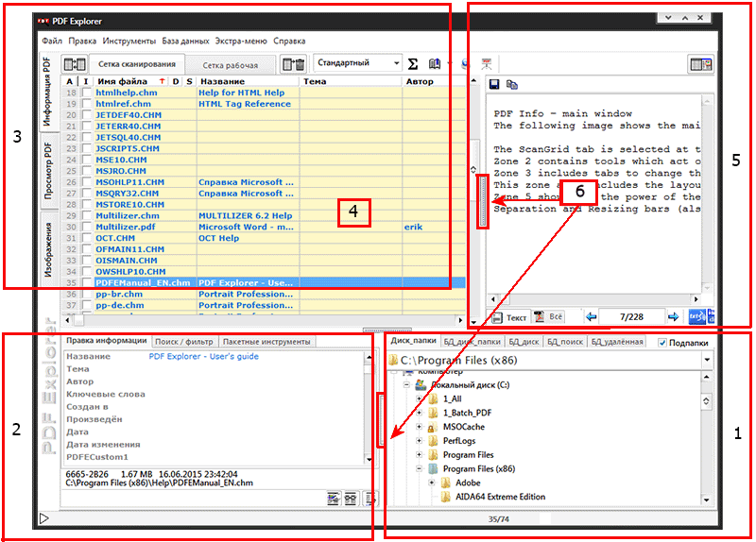The image size is (756, 542).
Task: Click the copy text icon beside save
Action: tap(512, 85)
